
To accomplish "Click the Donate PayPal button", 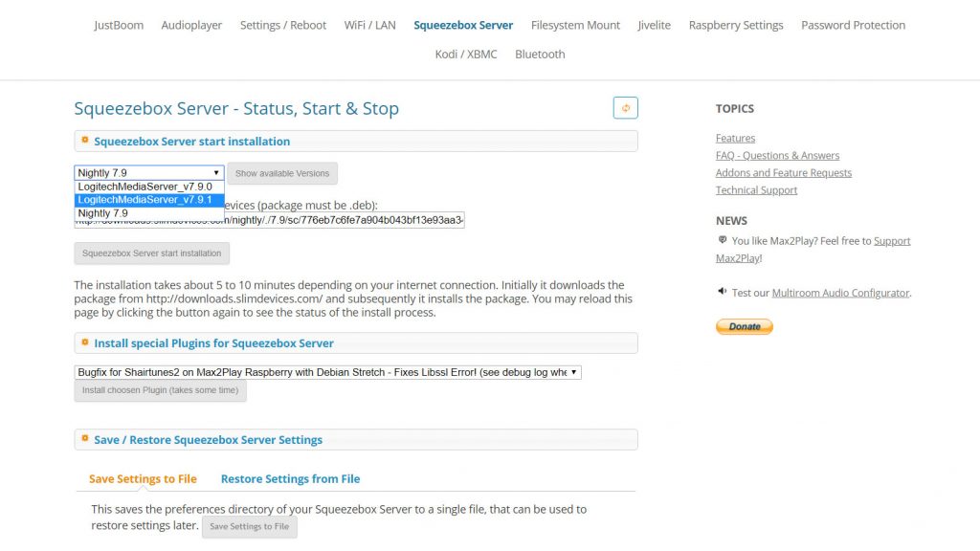I will tap(745, 327).
